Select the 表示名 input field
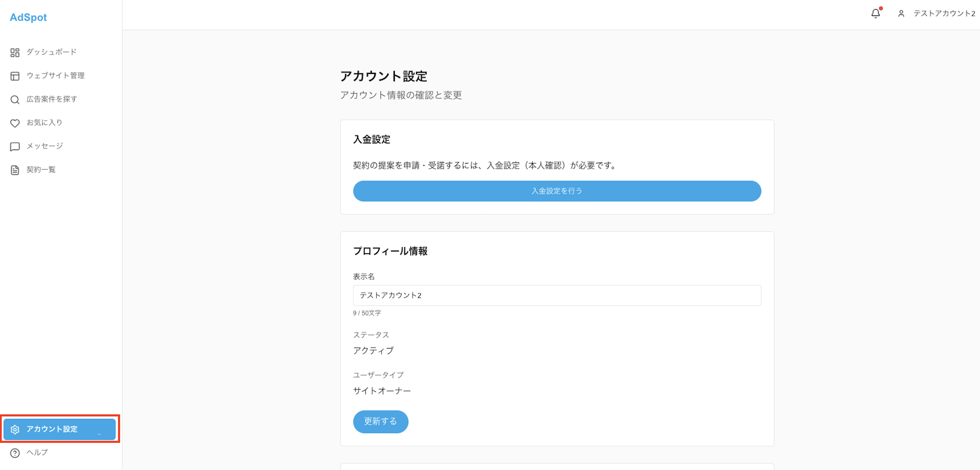The height and width of the screenshot is (470, 980). (557, 295)
